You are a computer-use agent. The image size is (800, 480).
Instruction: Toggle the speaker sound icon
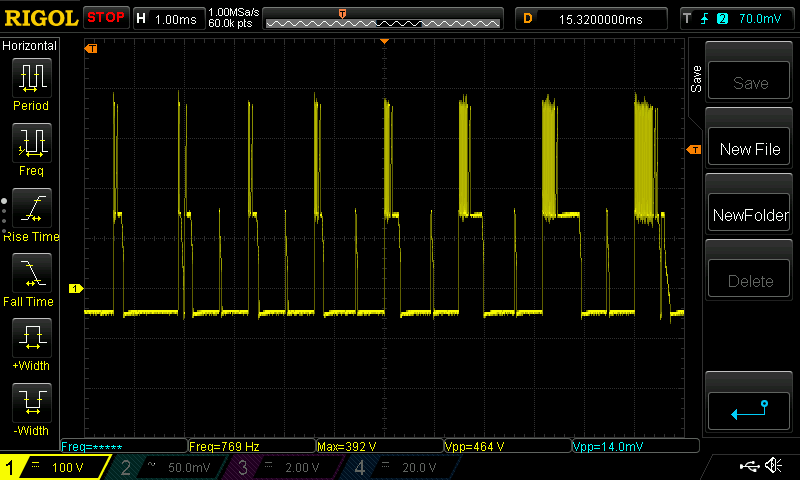click(773, 466)
